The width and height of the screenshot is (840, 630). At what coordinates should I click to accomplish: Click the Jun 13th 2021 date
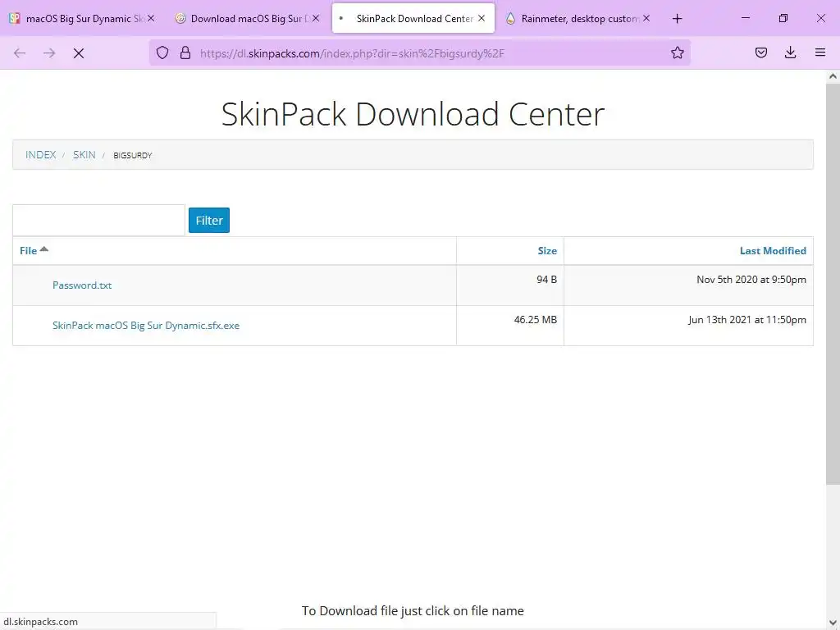tap(746, 319)
